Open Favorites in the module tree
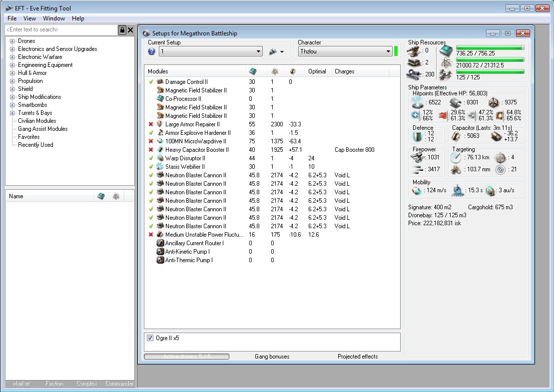The width and height of the screenshot is (554, 392). coord(28,137)
